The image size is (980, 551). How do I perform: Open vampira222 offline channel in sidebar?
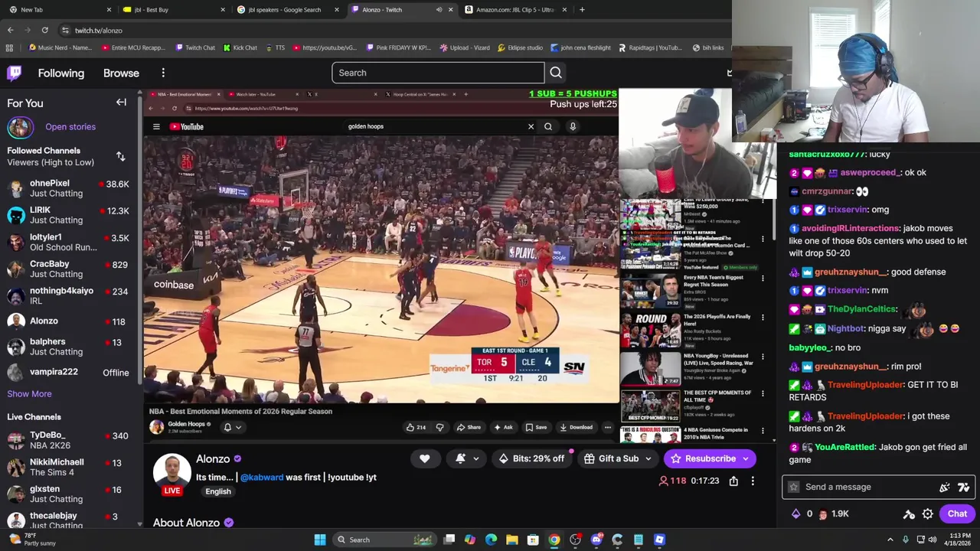(x=69, y=372)
